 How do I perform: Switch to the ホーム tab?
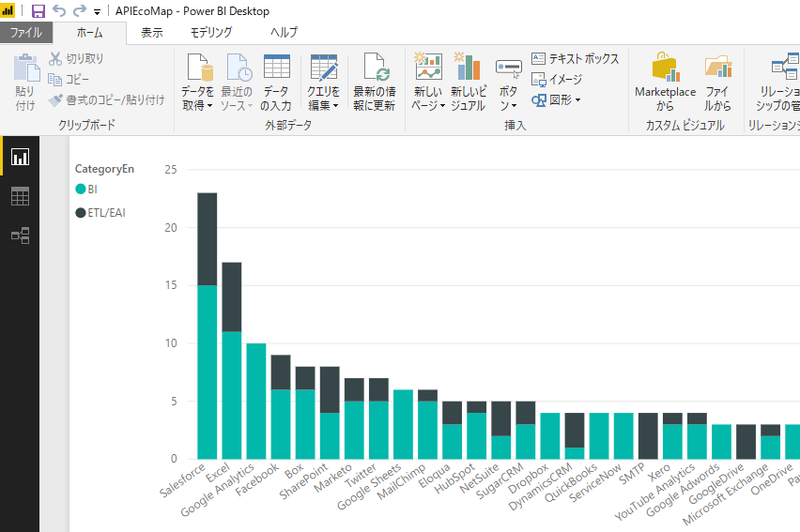(x=90, y=33)
